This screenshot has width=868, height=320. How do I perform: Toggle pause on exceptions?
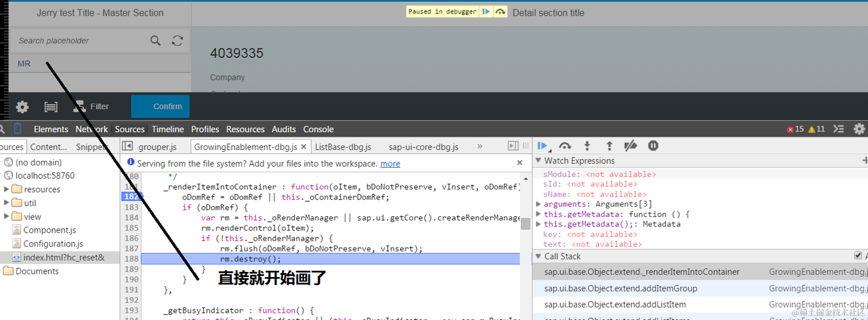pyautogui.click(x=653, y=146)
